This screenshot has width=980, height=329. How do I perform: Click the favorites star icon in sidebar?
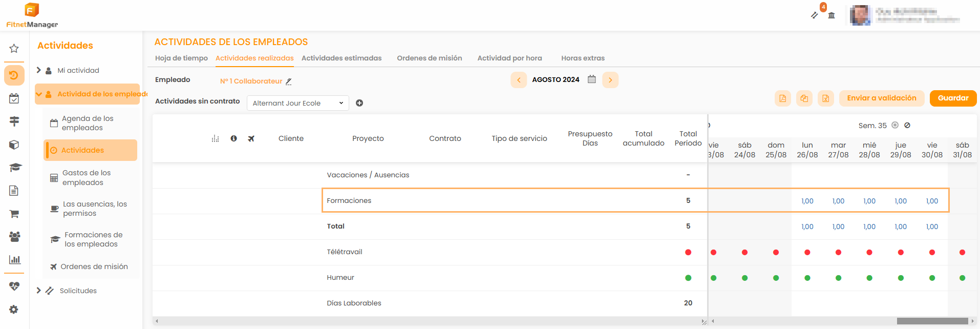coord(14,48)
